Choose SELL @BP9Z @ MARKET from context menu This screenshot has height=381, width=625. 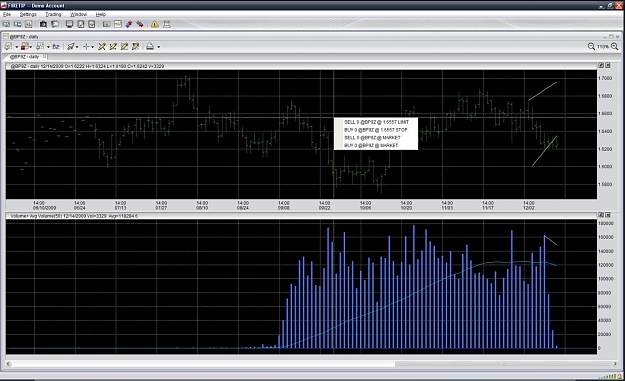[376, 137]
